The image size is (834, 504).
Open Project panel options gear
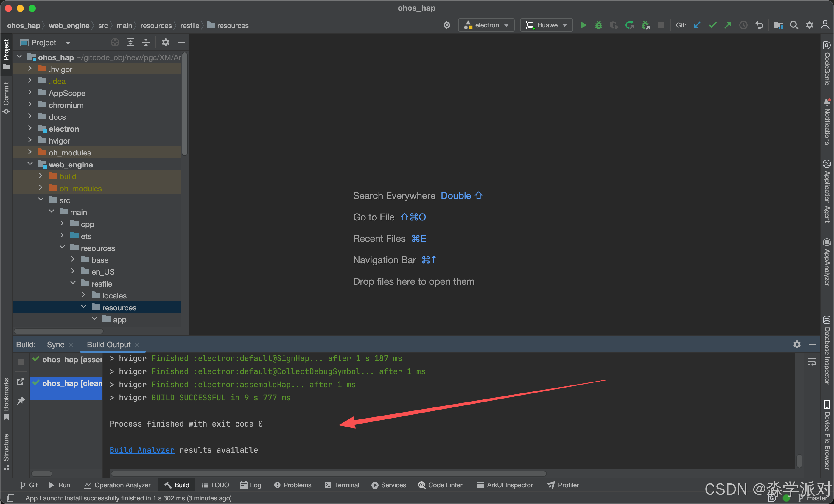coord(165,42)
